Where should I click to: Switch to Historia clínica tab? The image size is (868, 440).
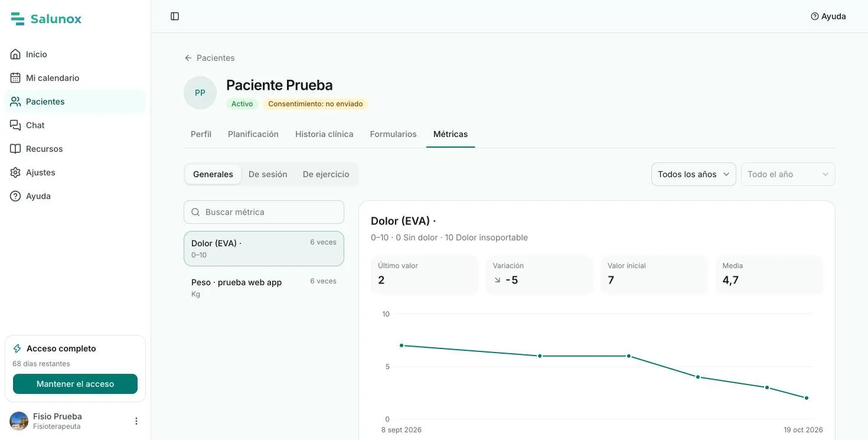[x=324, y=134]
